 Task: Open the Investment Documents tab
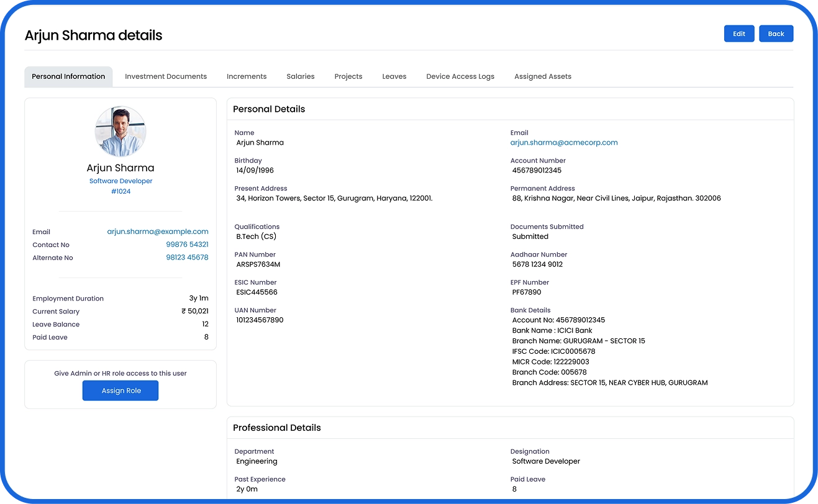point(166,76)
